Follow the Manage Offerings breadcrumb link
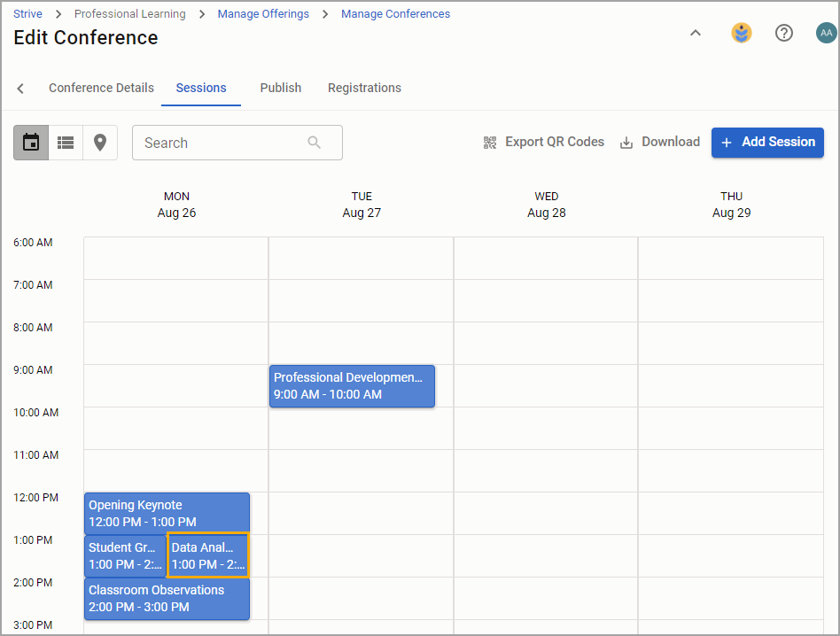 coord(263,14)
